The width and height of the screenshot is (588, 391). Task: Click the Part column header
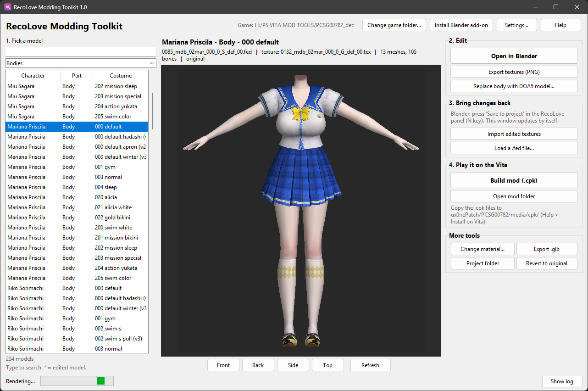[x=77, y=76]
